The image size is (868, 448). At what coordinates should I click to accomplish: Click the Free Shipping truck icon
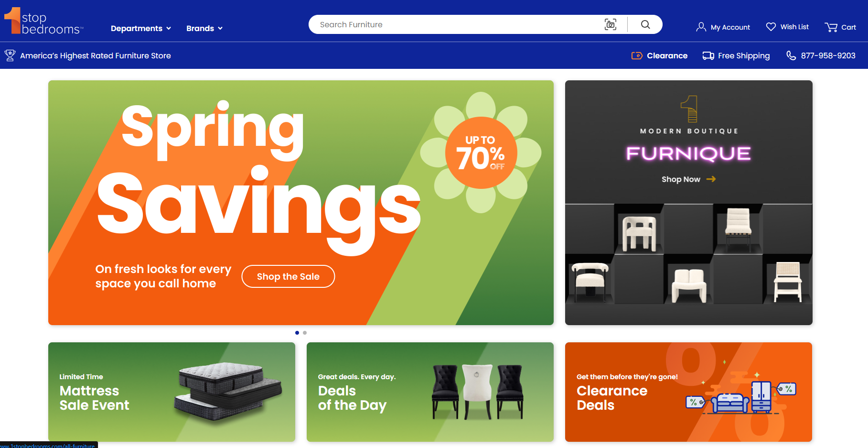[x=708, y=55]
